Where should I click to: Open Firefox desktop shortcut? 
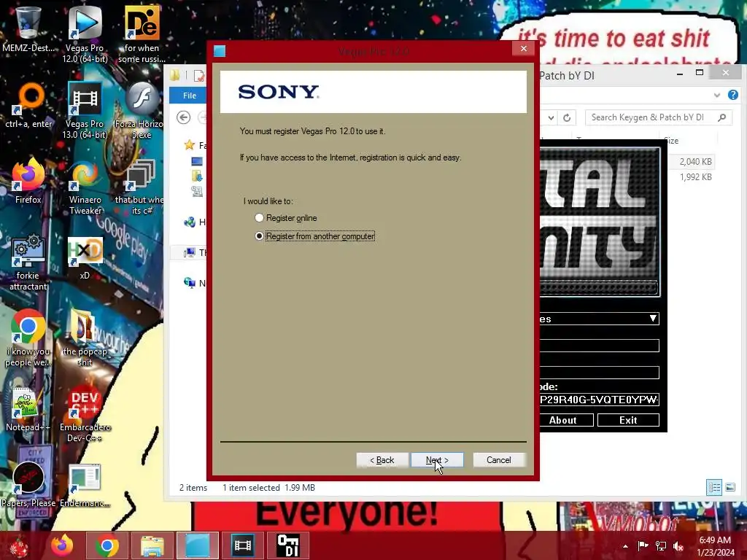[x=28, y=181]
